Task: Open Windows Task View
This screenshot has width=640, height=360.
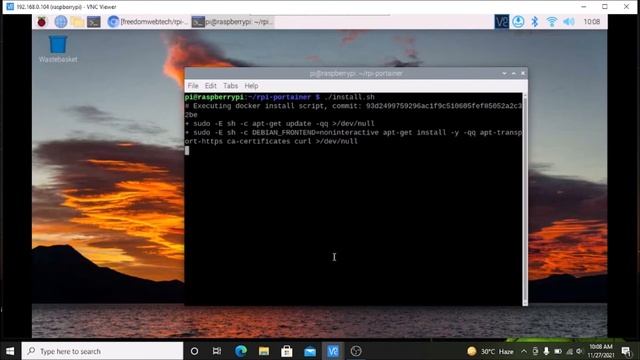Action: coord(217,351)
